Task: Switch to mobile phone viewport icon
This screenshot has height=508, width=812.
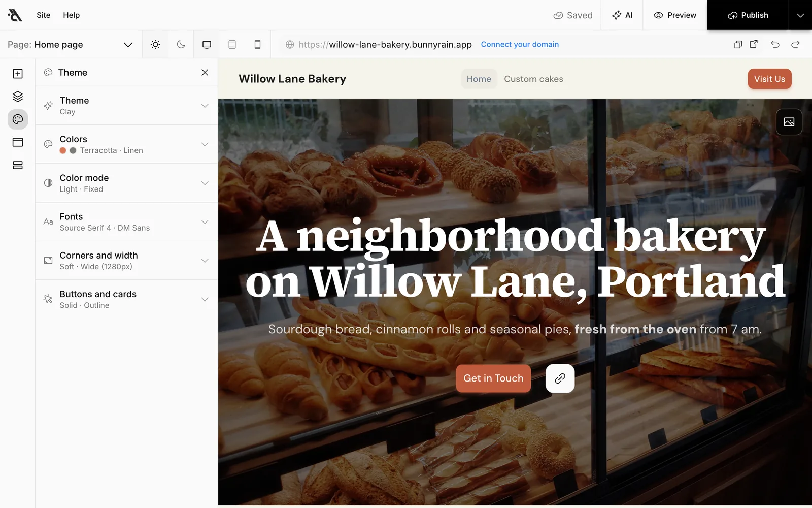Action: click(257, 44)
